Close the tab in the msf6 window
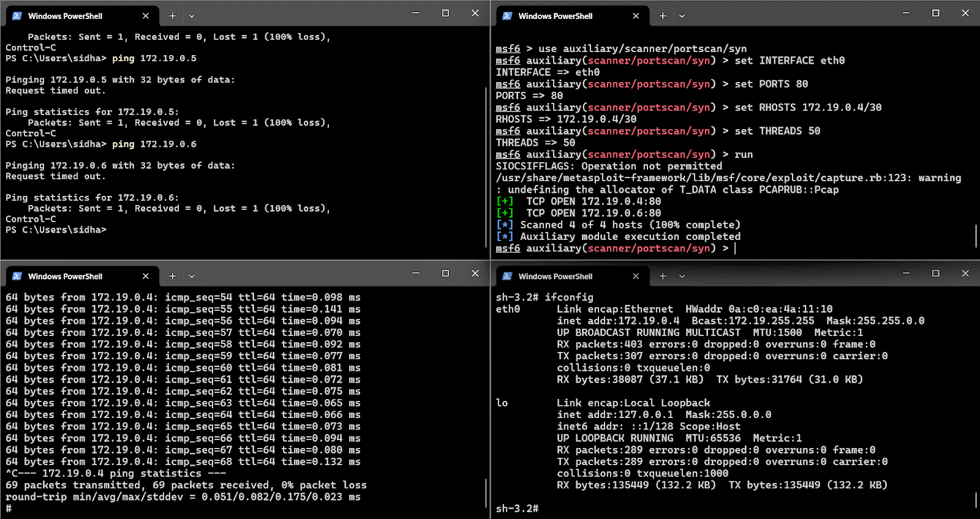The height and width of the screenshot is (519, 980). (636, 16)
